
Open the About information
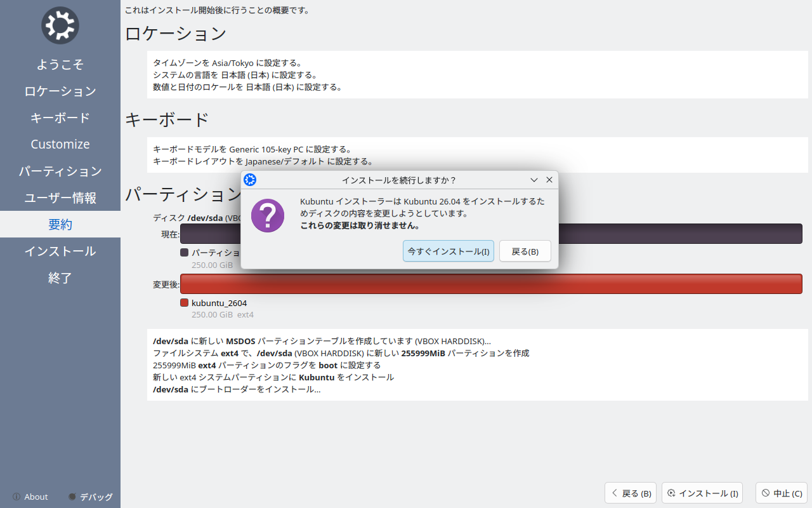30,497
